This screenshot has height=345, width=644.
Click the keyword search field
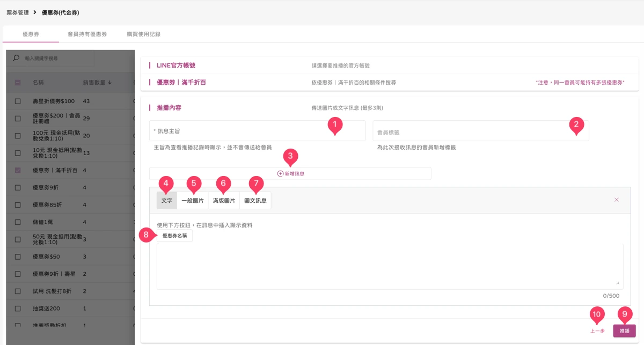pyautogui.click(x=51, y=58)
